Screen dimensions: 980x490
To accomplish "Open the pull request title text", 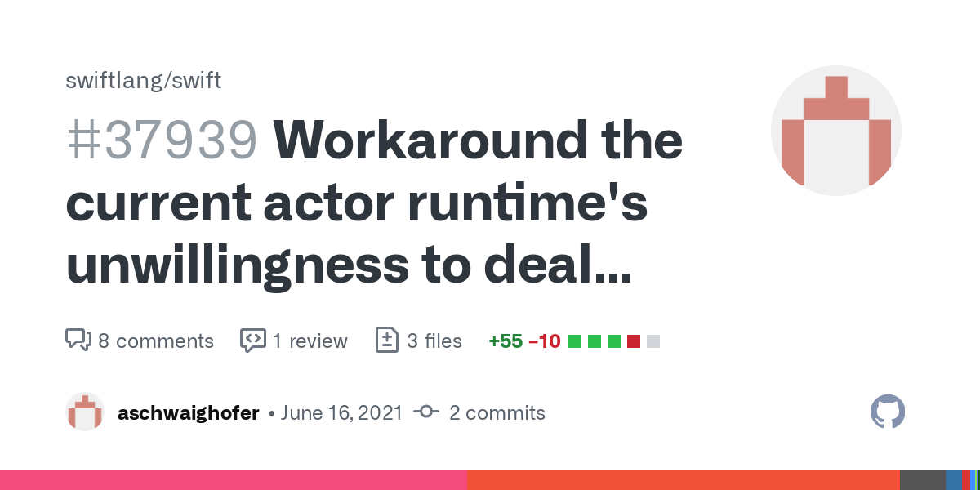I will tap(376, 204).
